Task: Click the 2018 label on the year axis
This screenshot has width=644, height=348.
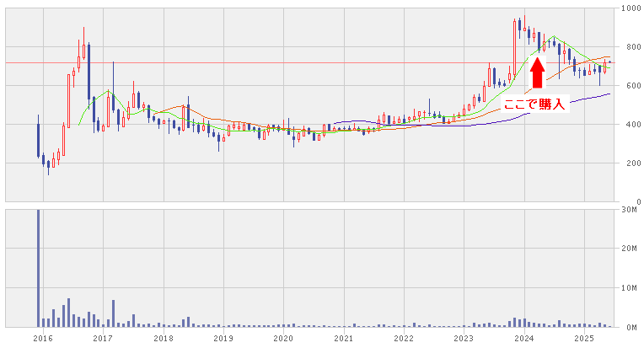Action: [x=163, y=339]
